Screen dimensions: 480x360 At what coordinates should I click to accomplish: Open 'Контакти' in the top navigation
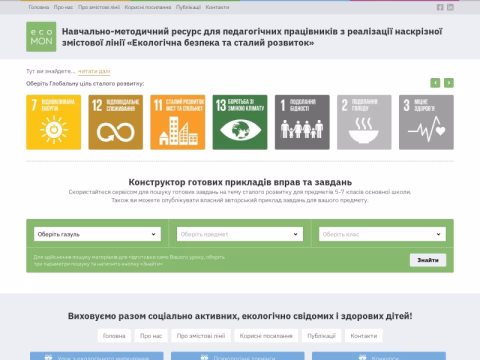217,7
